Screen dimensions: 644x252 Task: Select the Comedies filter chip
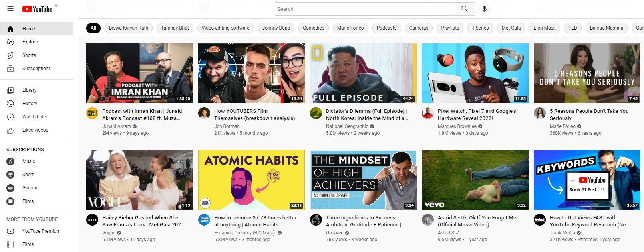313,28
